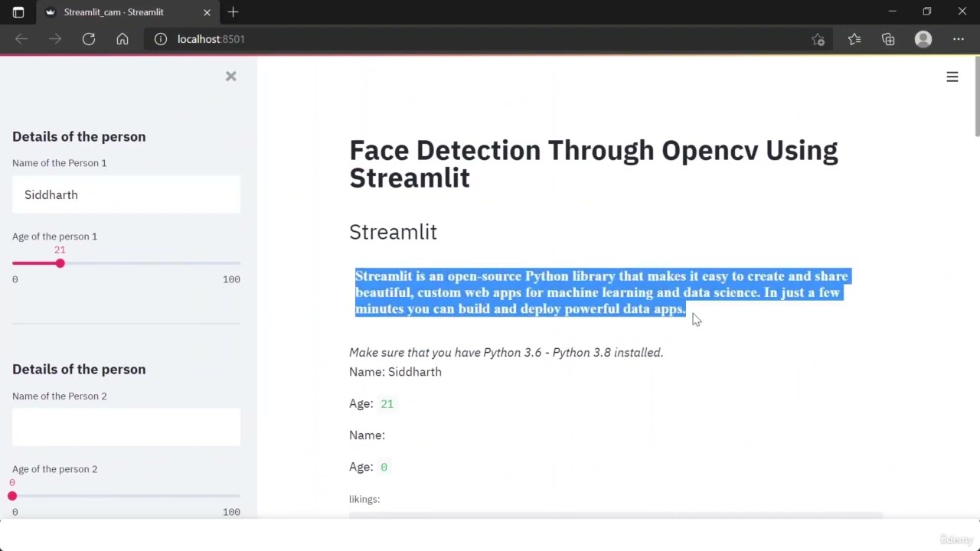Click 'Age of the person 1' label
Screen dimensions: 980x551
click(54, 236)
